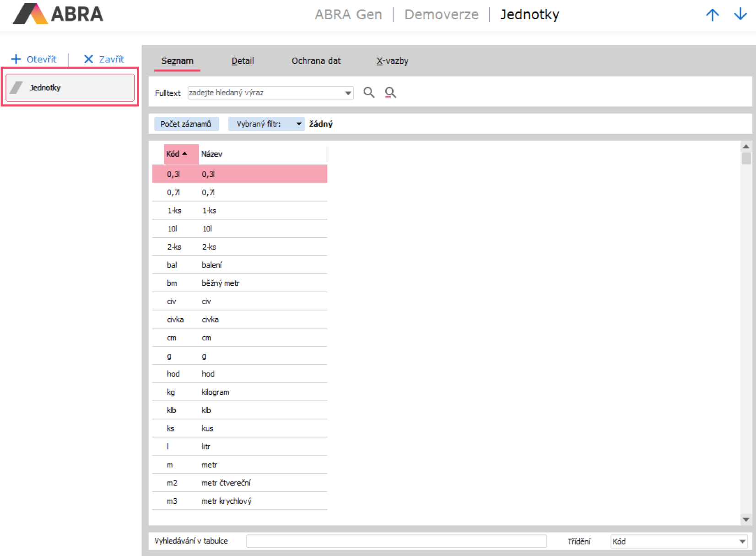The height and width of the screenshot is (556, 756).
Task: Open the Fulltext search history dropdown
Action: click(x=348, y=93)
